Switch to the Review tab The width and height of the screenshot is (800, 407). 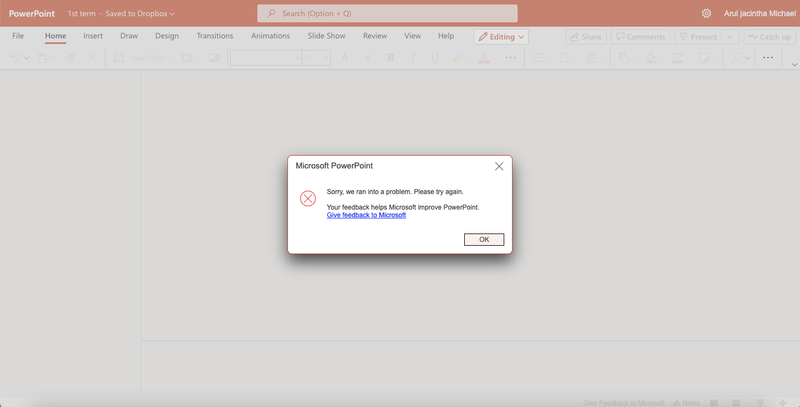click(375, 36)
